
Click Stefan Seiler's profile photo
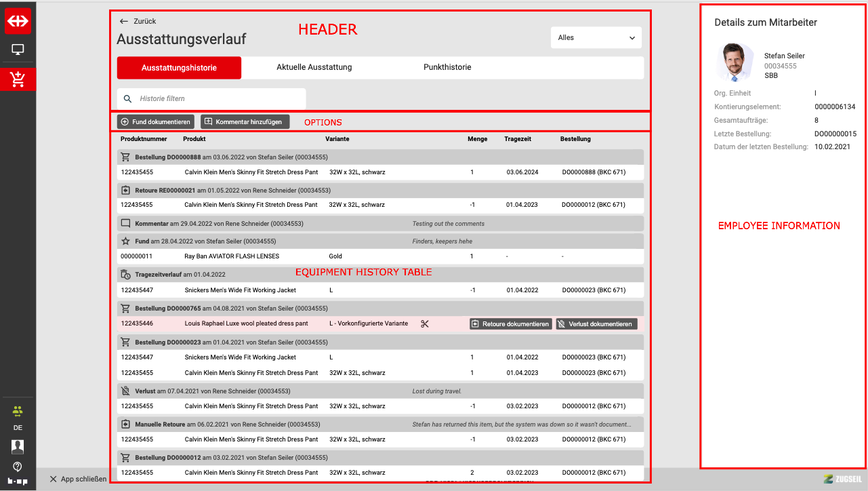click(735, 62)
